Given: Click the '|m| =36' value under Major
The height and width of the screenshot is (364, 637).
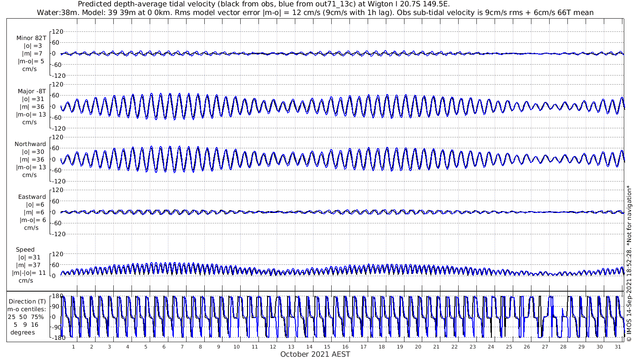Looking at the screenshot, I should tap(32, 106).
